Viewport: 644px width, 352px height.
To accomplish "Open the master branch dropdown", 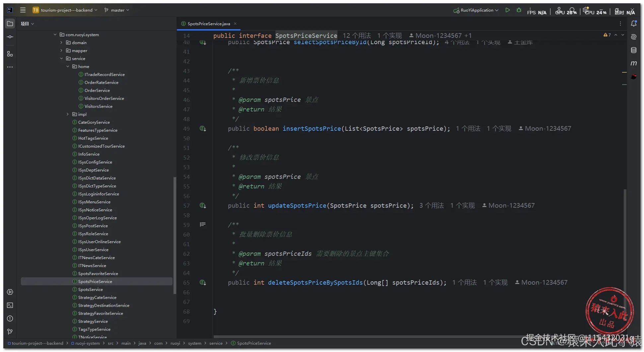I will point(117,10).
